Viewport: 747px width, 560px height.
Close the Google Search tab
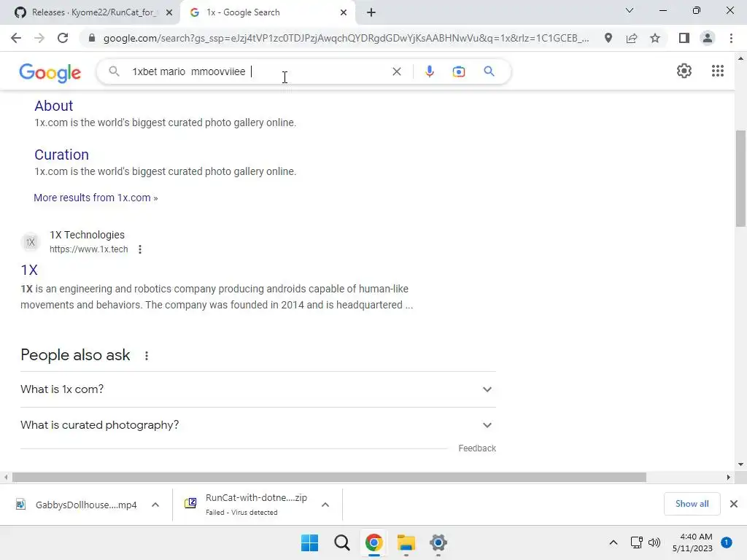pos(344,12)
